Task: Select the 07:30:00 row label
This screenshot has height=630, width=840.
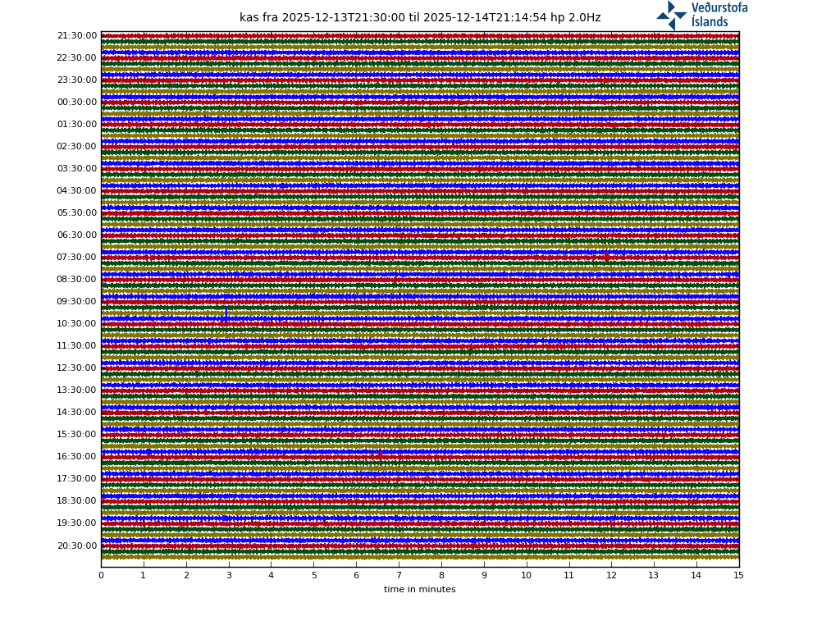Action: point(77,258)
